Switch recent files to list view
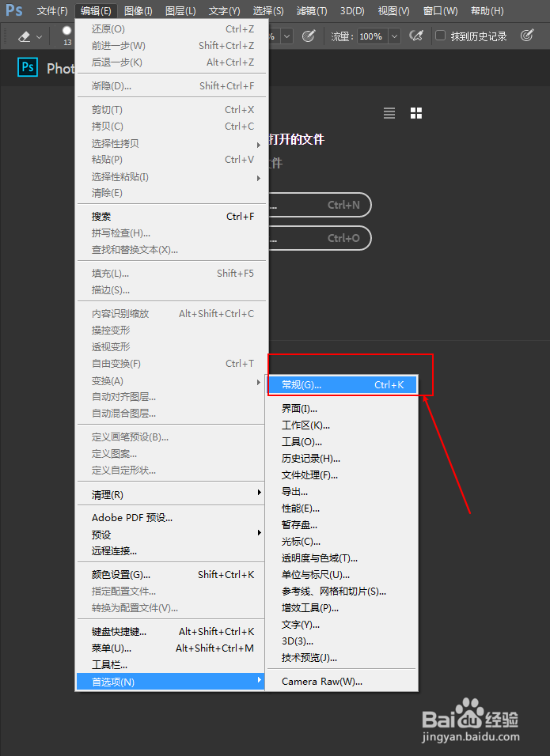550x756 pixels. (x=389, y=113)
